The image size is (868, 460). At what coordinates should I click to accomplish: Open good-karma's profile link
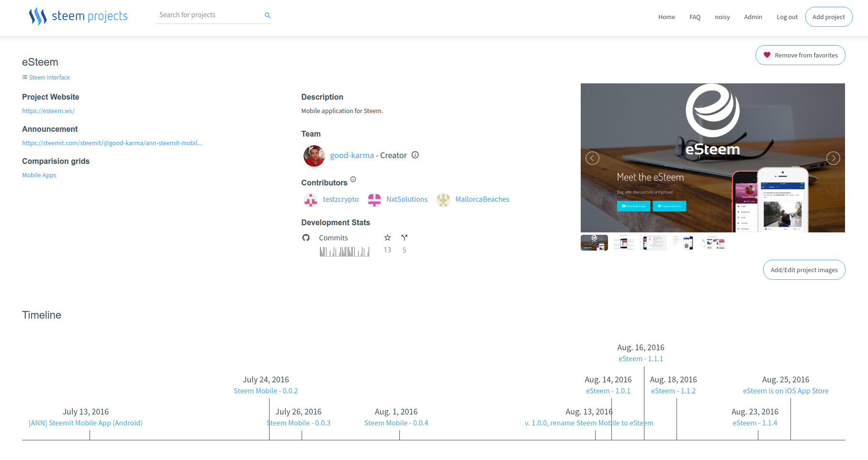click(352, 155)
